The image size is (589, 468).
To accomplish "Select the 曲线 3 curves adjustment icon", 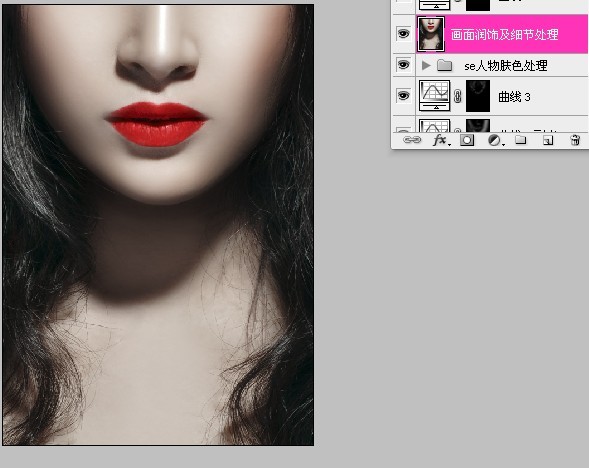I will click(x=434, y=96).
